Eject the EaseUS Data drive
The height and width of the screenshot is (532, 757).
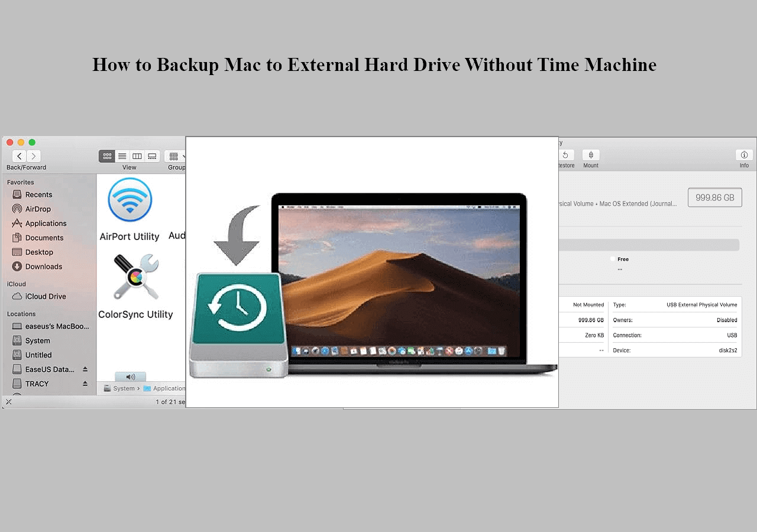(85, 369)
